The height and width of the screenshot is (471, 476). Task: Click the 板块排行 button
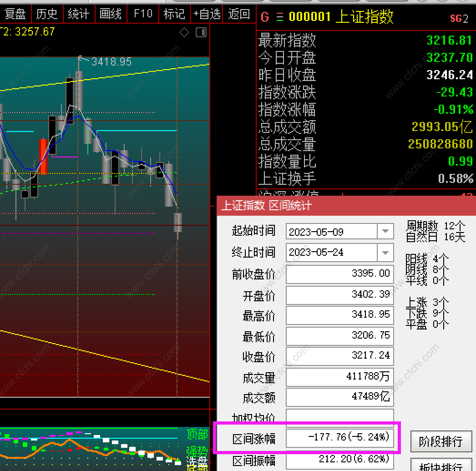(x=441, y=465)
